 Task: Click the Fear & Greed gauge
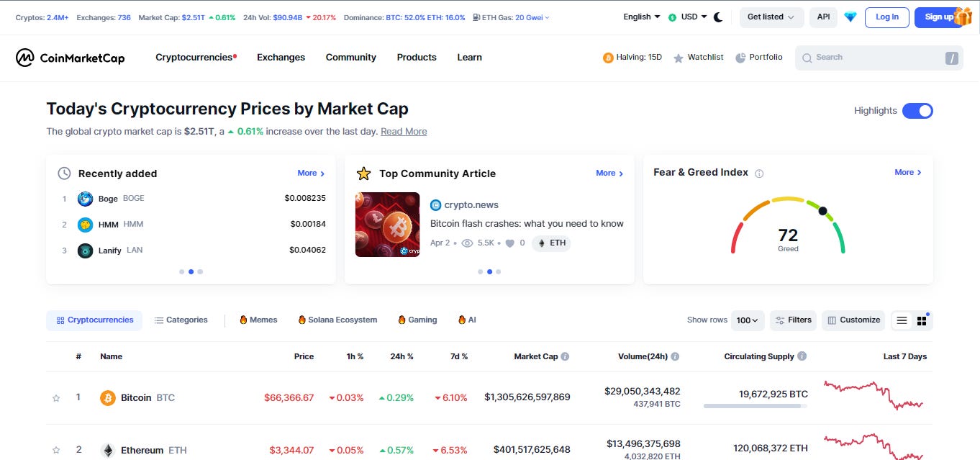point(788,225)
